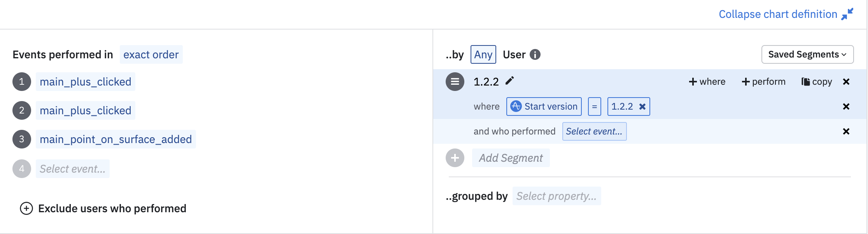Open the equals operator dropdown
The width and height of the screenshot is (868, 234).
(594, 107)
